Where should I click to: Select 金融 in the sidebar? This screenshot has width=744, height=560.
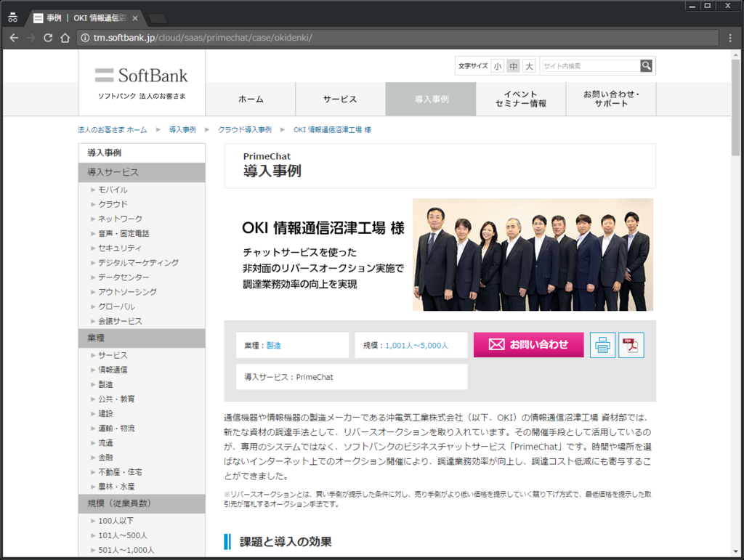click(x=105, y=458)
